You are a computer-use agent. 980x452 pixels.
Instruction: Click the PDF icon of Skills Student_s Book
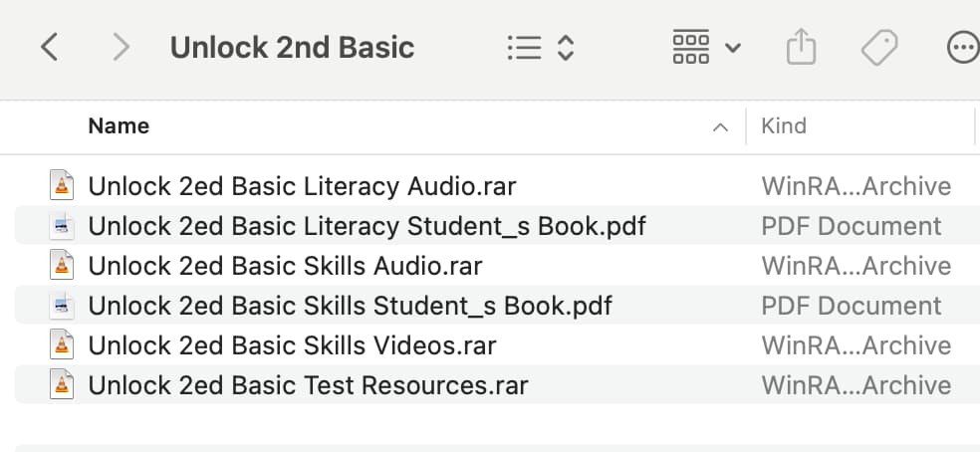point(62,305)
